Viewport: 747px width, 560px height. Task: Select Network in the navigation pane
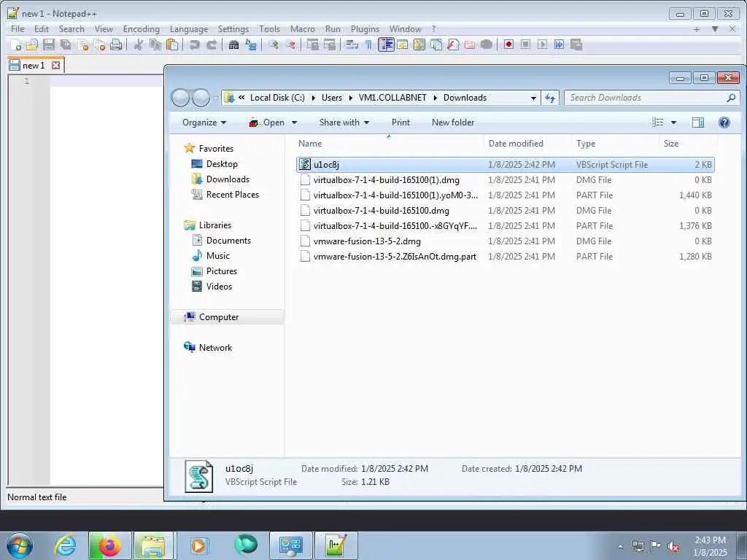208,348
